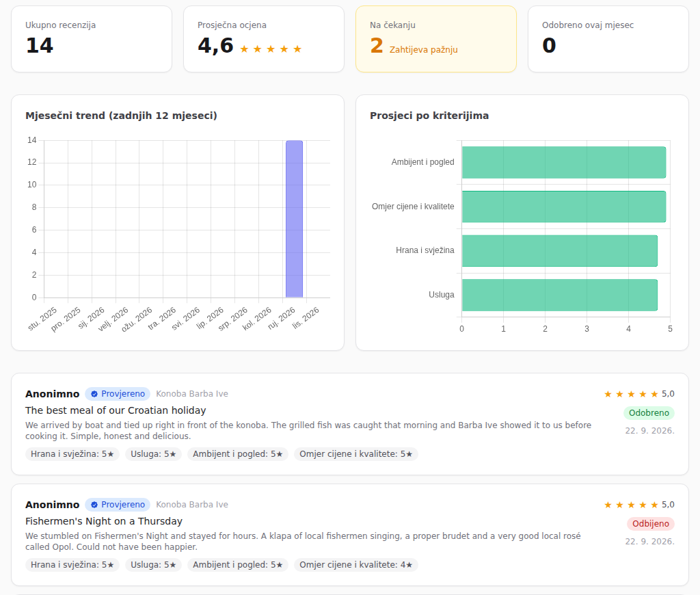Open the 'Odobreno ovaj mjesec' card
700x595 pixels.
click(608, 39)
